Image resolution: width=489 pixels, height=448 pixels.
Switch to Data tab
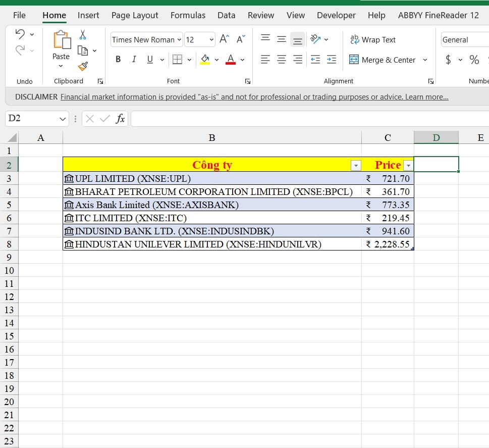click(x=227, y=15)
